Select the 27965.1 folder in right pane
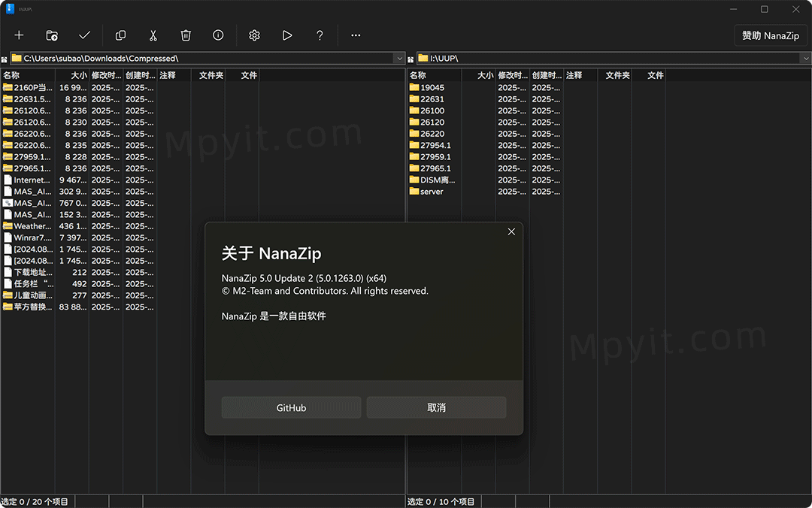The height and width of the screenshot is (508, 812). (430, 168)
